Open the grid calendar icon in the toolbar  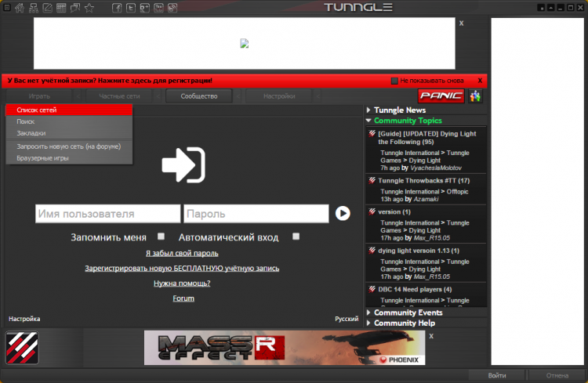(x=61, y=8)
